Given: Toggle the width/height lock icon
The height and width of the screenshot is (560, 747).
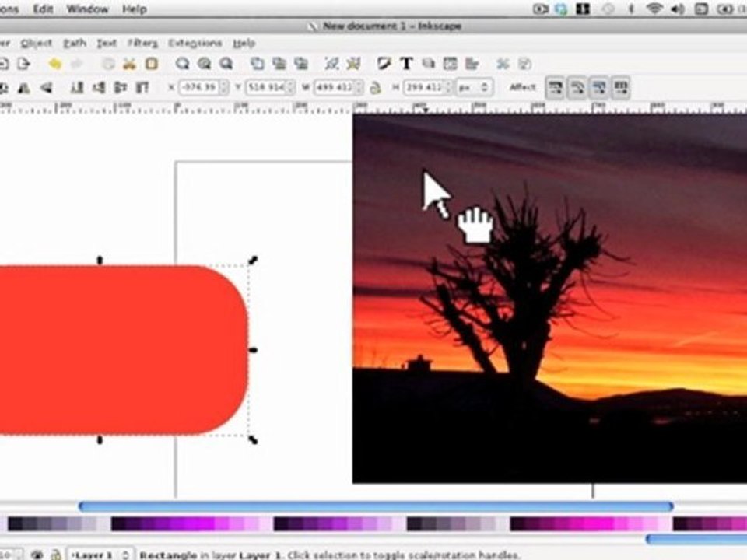Looking at the screenshot, I should pos(375,88).
